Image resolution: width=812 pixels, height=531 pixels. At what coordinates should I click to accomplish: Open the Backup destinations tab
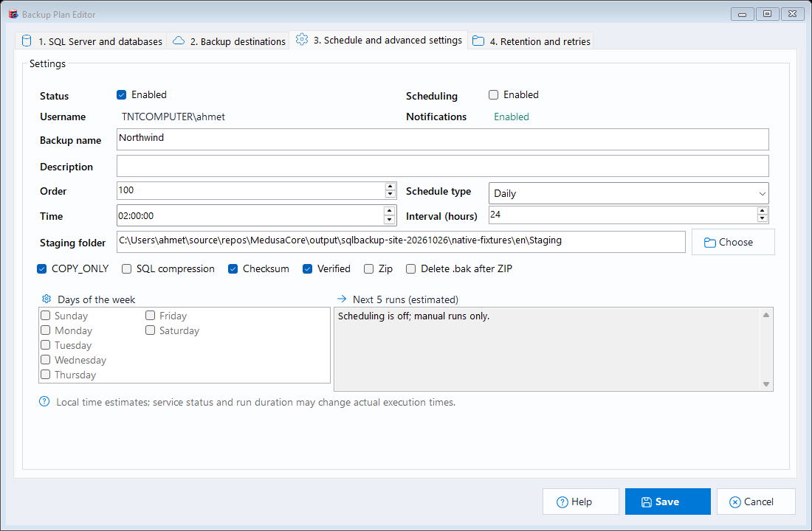228,41
